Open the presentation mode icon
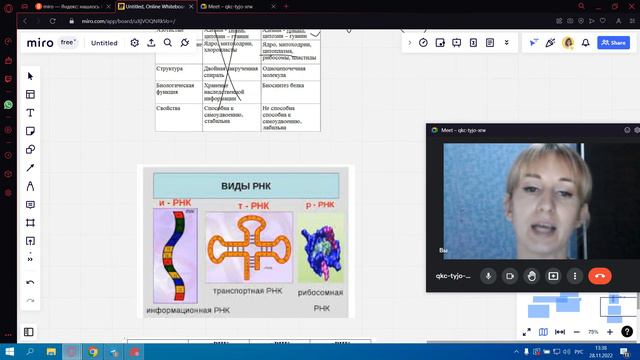Image resolution: width=640 pixels, height=360 pixels. [x=457, y=43]
